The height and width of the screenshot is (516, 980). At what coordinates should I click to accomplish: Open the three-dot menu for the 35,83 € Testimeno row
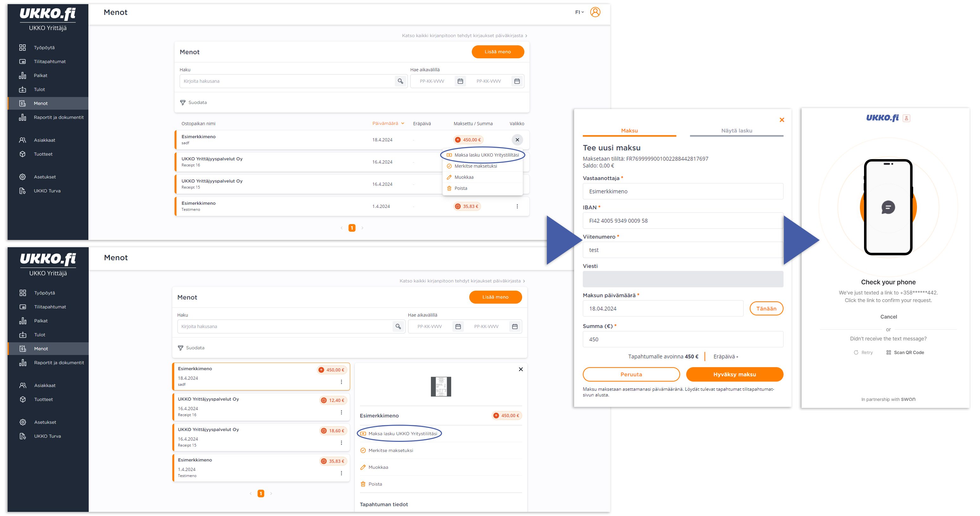tap(517, 206)
